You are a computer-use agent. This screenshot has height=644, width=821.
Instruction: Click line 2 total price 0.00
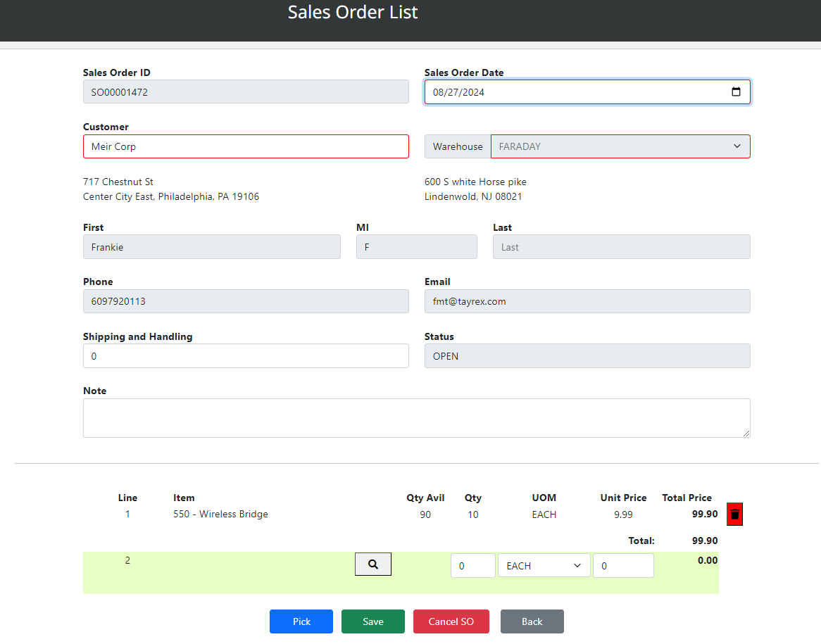click(x=708, y=560)
